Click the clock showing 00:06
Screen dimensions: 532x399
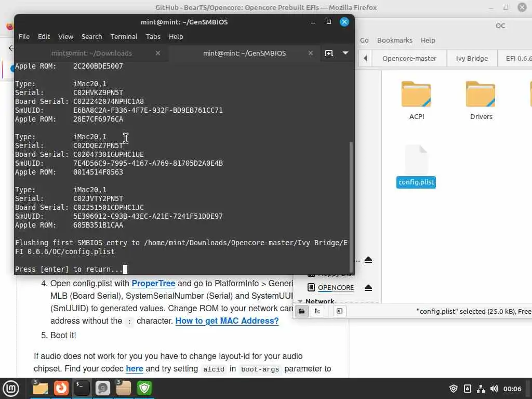click(512, 389)
